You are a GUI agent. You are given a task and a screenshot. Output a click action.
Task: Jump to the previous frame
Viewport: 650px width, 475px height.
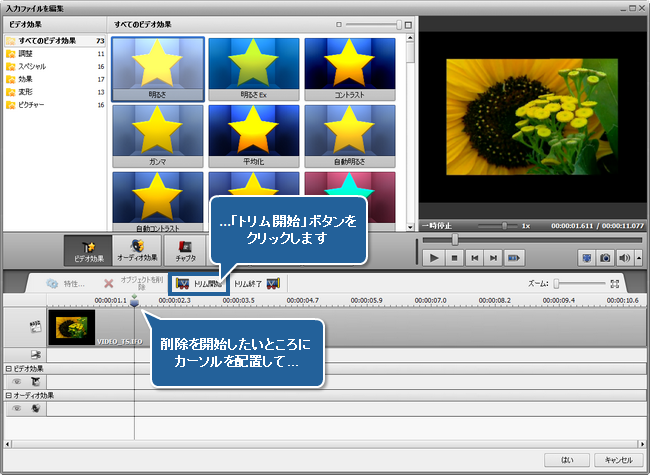click(474, 257)
